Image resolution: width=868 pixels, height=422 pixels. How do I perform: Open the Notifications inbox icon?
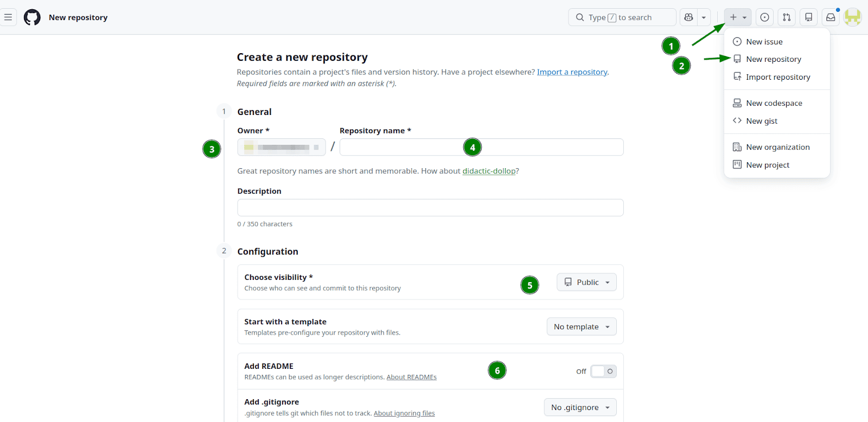[x=831, y=17]
